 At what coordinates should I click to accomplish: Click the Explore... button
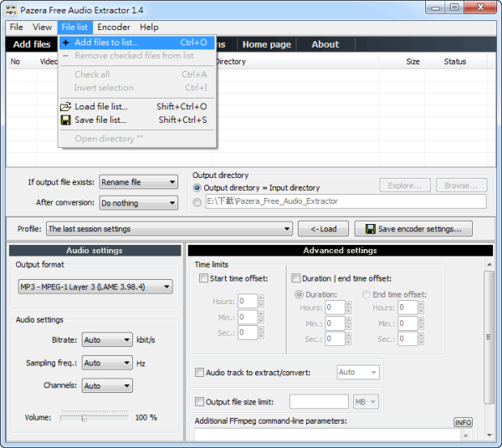[405, 186]
